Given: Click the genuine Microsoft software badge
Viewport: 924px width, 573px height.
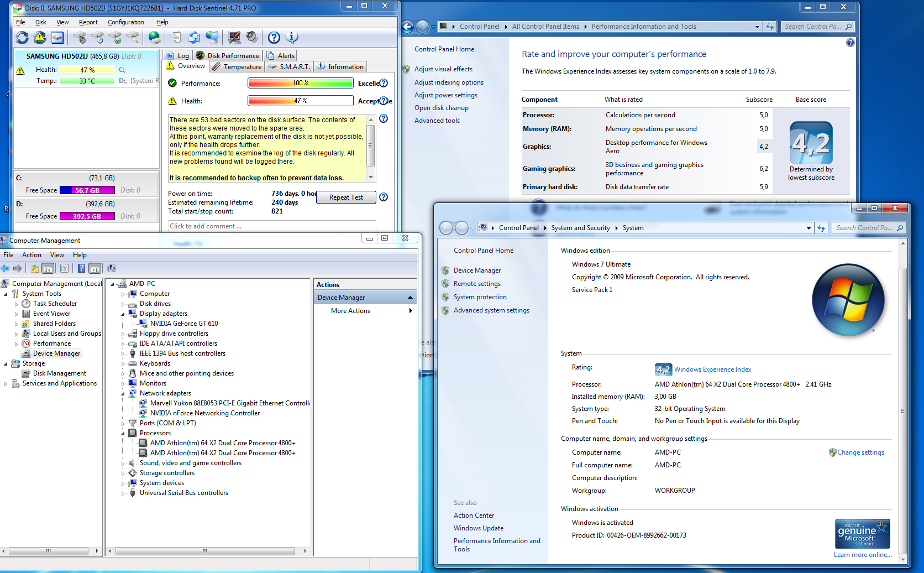Looking at the screenshot, I should click(x=863, y=533).
